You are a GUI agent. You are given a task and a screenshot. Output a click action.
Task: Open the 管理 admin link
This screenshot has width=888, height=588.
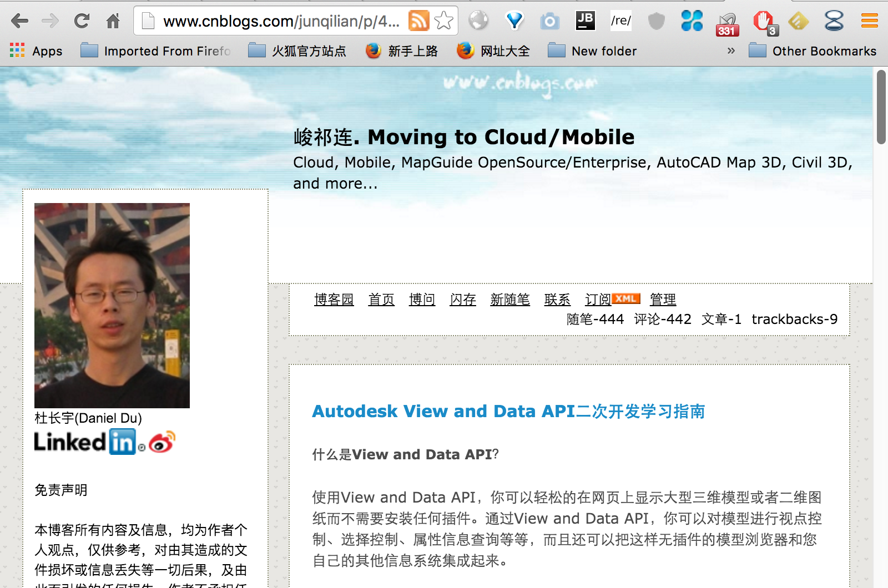663,300
